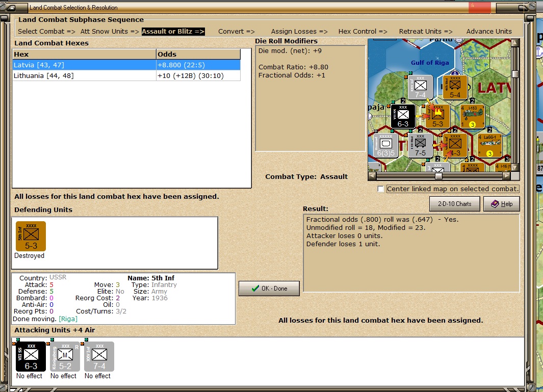
Task: Click the destroyed 5th Inf 5-3 defending counter
Action: tap(31, 236)
